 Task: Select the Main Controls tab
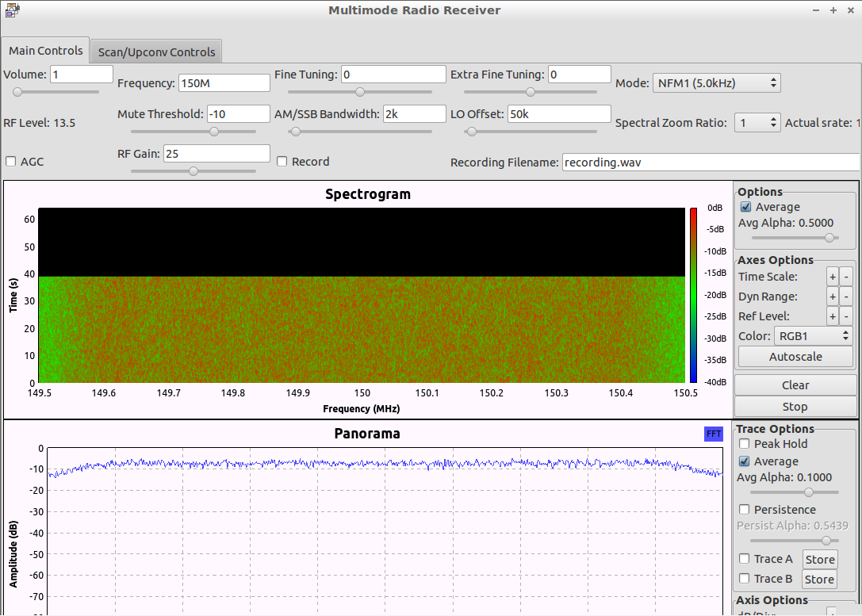pyautogui.click(x=45, y=50)
